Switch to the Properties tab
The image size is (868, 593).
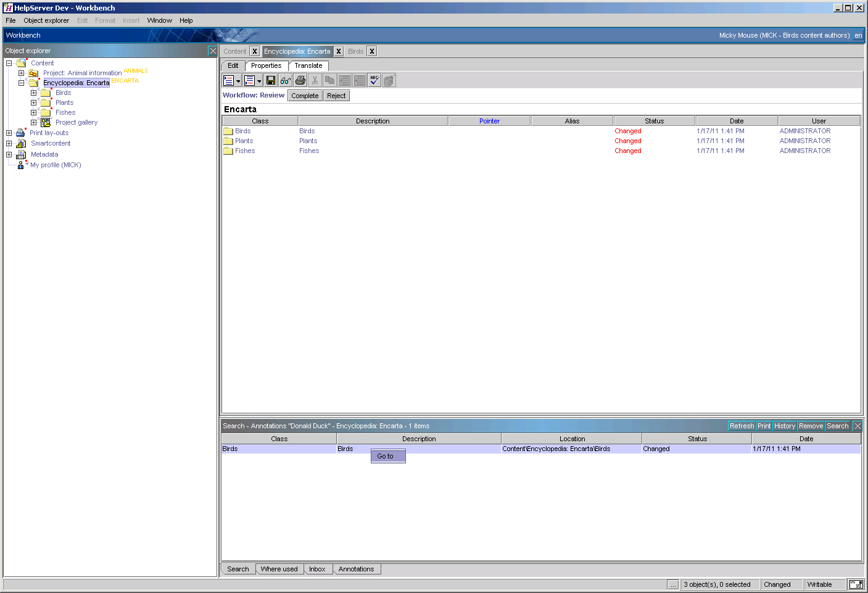click(266, 65)
